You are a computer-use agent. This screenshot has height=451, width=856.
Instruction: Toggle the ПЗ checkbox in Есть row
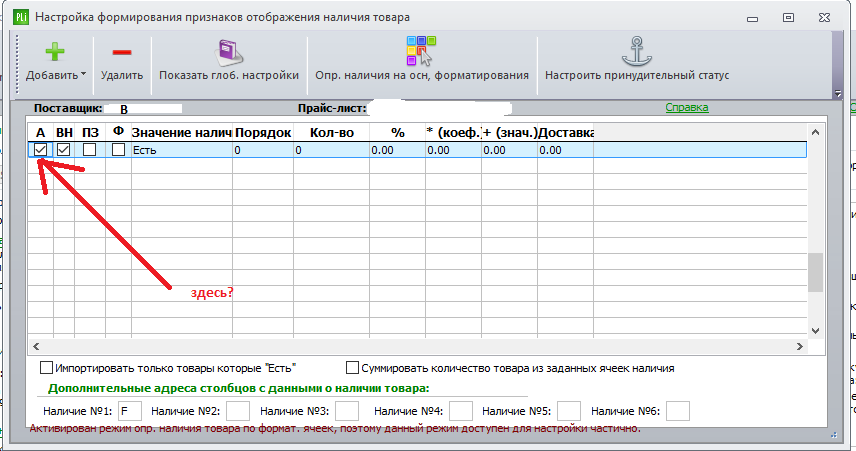coord(90,150)
